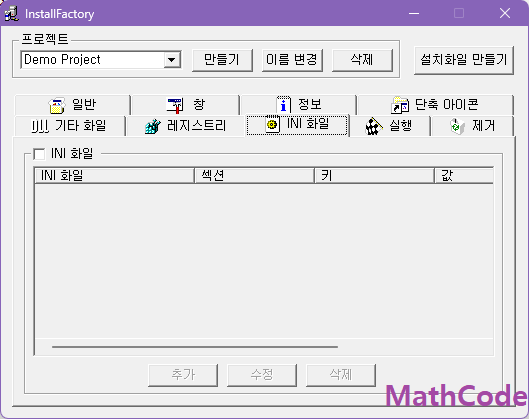
Task: Open the 정보 tab
Action: (x=299, y=105)
